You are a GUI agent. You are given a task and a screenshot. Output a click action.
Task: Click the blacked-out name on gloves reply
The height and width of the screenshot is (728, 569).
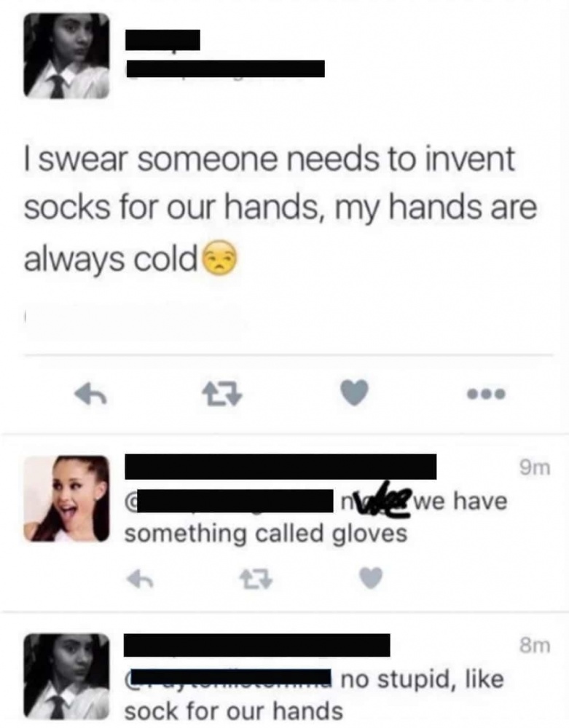280,467
